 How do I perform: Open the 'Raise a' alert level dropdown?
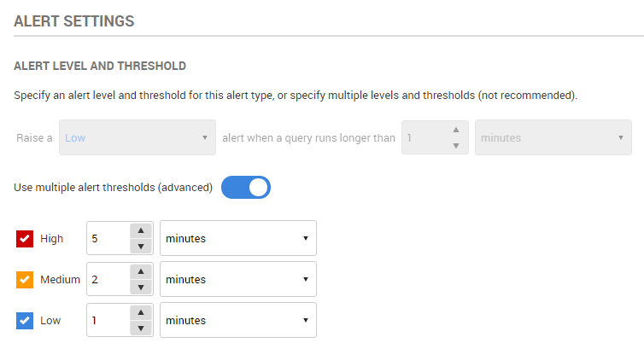coord(137,137)
